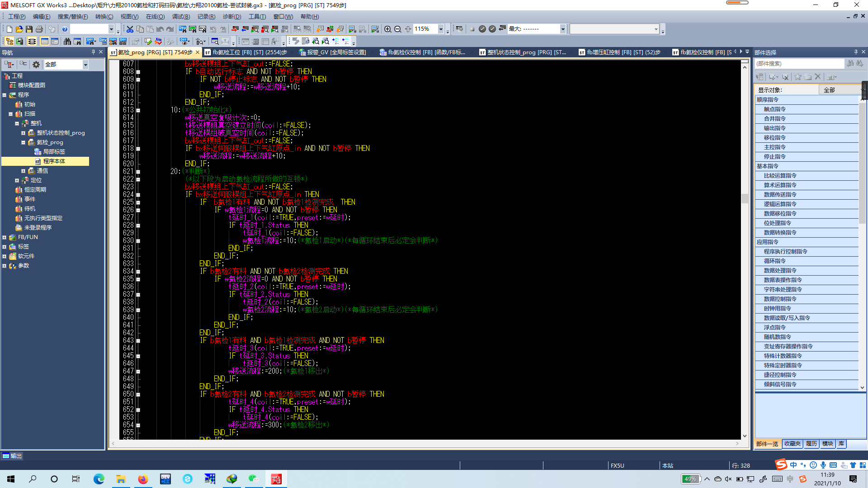Collapse the 氦检_prog tree node
This screenshot has height=488, width=868.
pyautogui.click(x=24, y=142)
